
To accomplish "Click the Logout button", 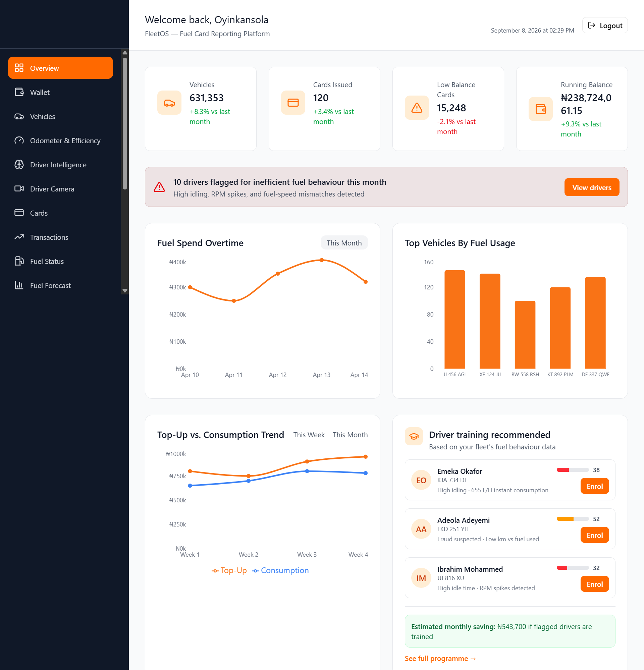I will click(605, 25).
